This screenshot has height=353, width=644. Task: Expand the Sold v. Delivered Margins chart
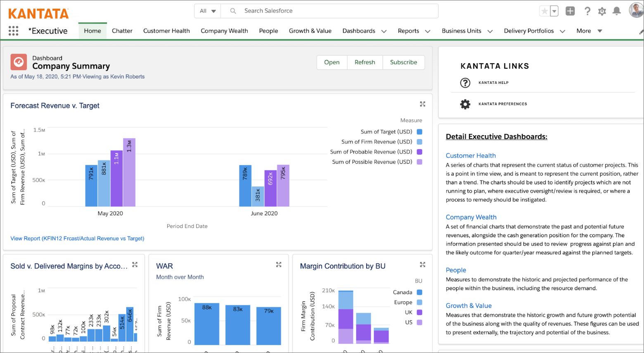point(135,265)
